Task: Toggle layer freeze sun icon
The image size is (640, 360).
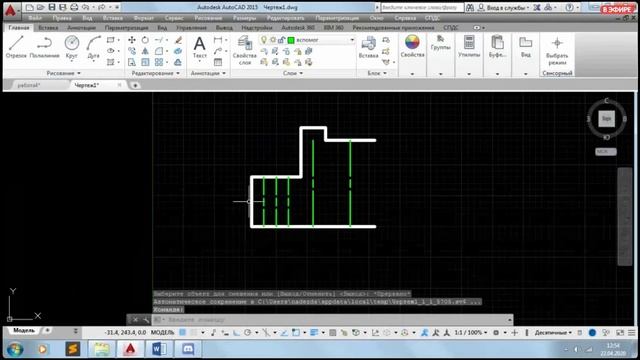Action: pyautogui.click(x=273, y=40)
